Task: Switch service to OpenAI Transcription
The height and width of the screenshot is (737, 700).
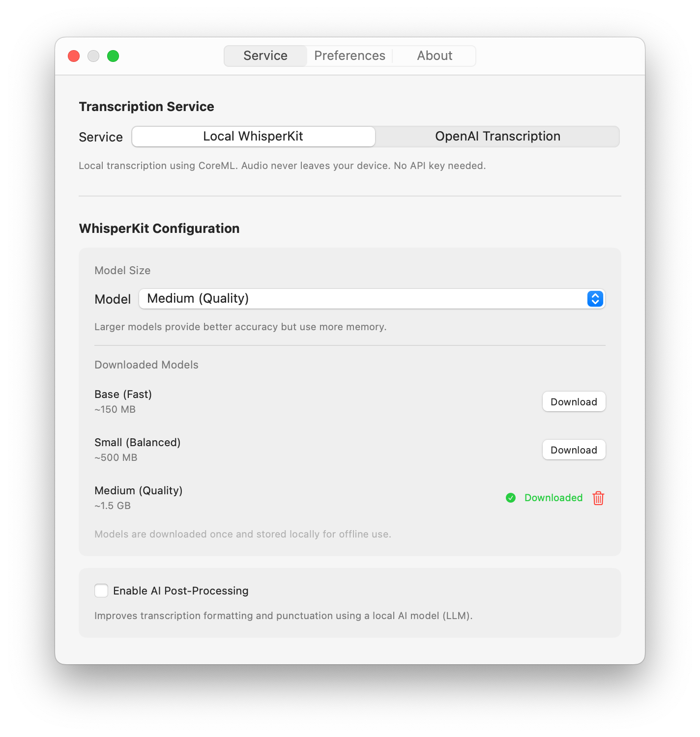Action: (497, 137)
